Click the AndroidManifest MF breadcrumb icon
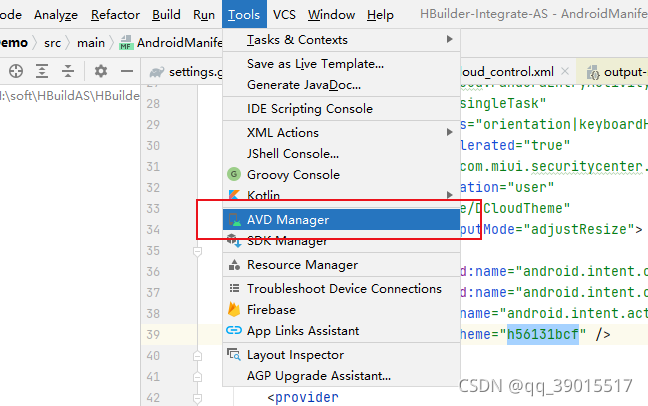Screen dimensions: 648x406 coord(126,43)
